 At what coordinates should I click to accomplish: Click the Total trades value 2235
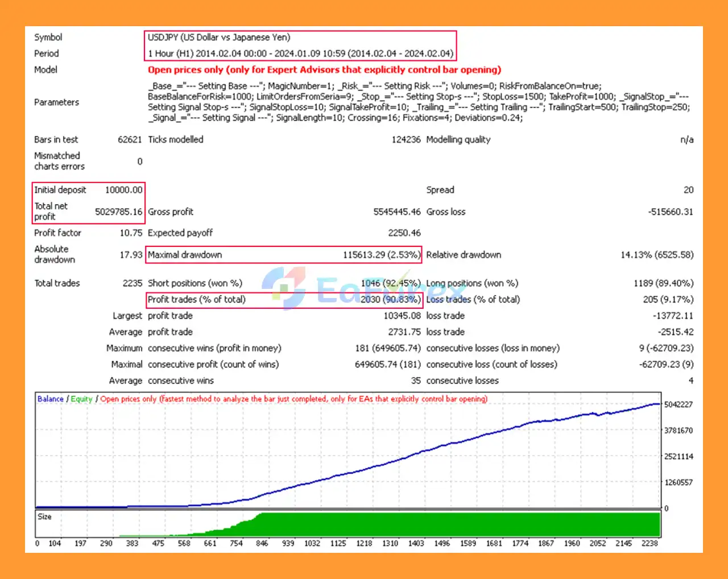[x=132, y=283]
